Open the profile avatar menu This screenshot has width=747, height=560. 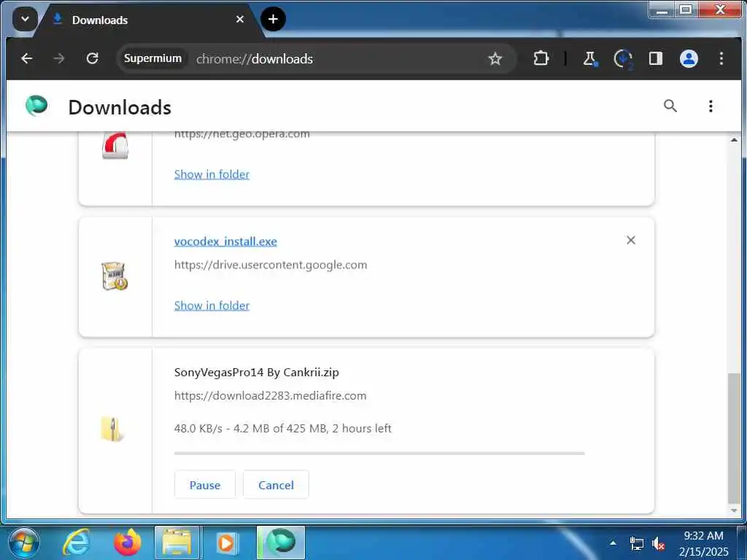[x=689, y=58]
